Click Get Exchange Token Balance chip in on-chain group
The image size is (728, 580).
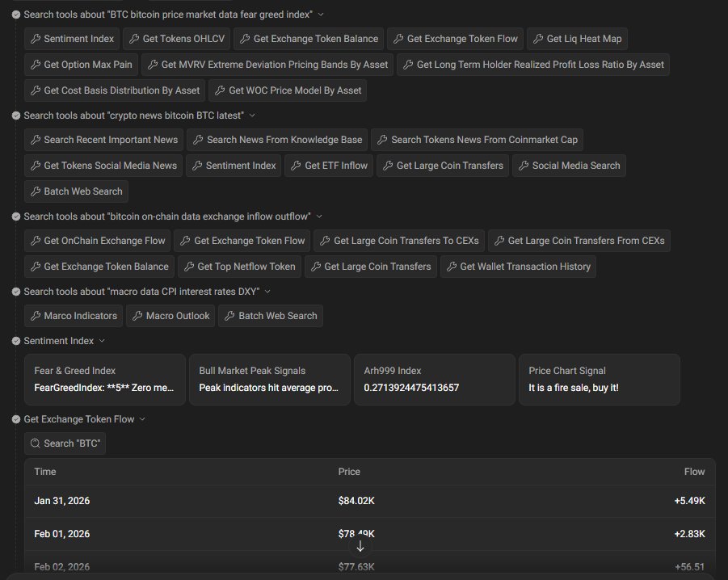tap(99, 267)
